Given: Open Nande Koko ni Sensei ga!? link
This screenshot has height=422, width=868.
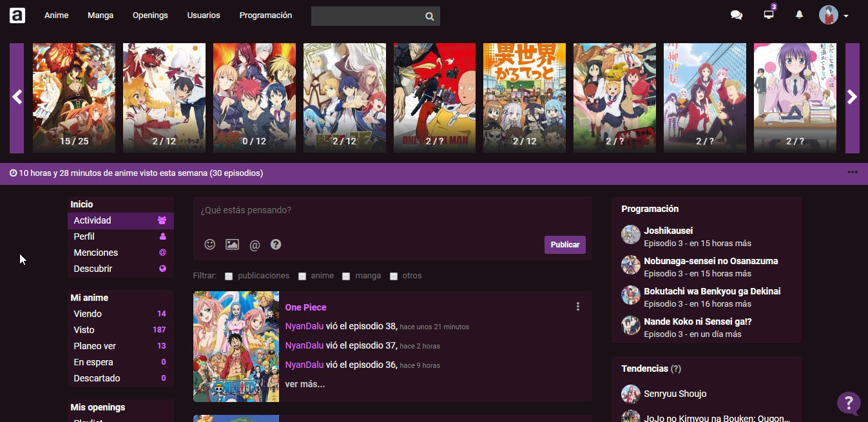Looking at the screenshot, I should (x=698, y=321).
